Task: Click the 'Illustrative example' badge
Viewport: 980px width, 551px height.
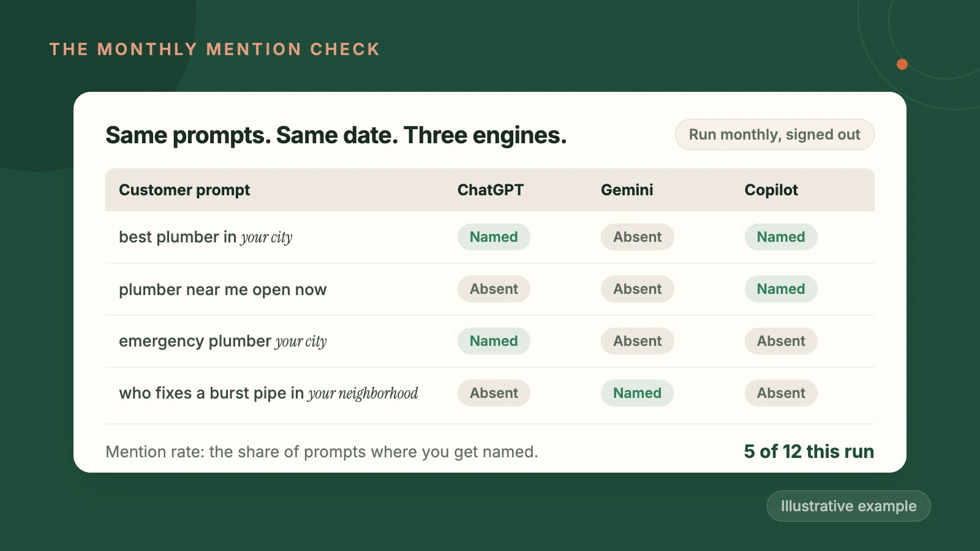Action: click(848, 506)
